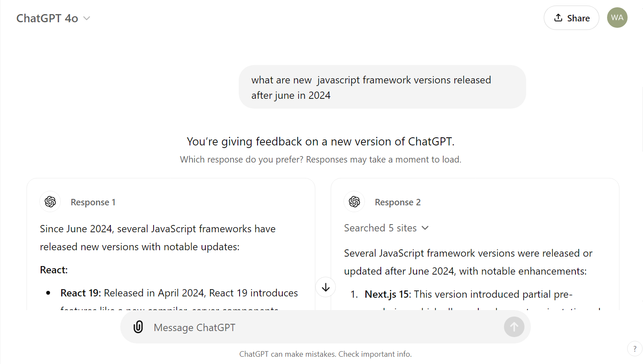This screenshot has width=643, height=364.
Task: Click the Message ChatGPT input field
Action: (x=325, y=327)
